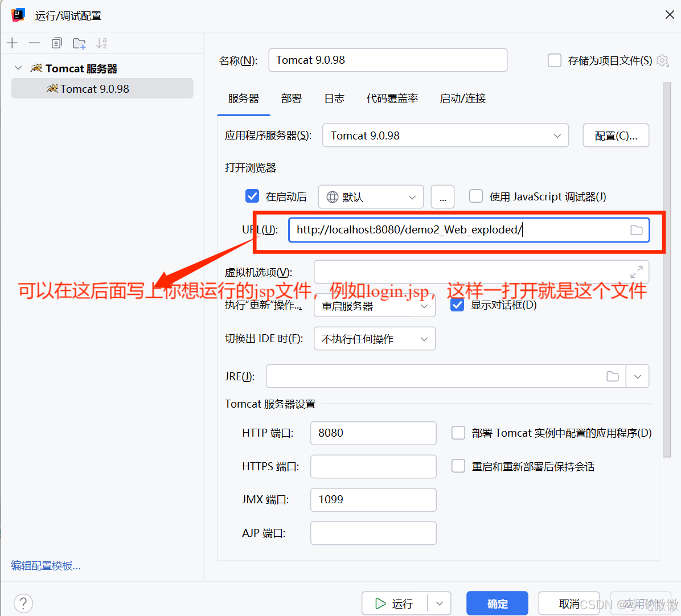
Task: Click the gear icon next to 存储为项目文件
Action: point(662,60)
